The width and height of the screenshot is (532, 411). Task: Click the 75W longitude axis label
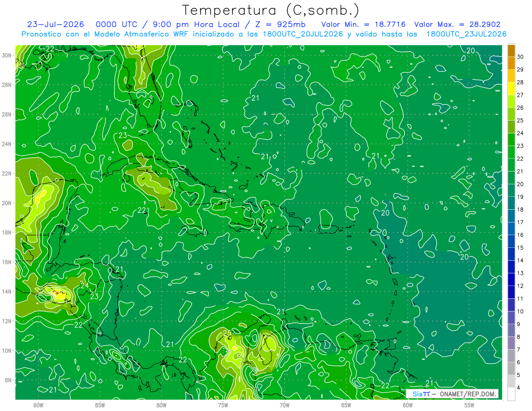point(223,405)
